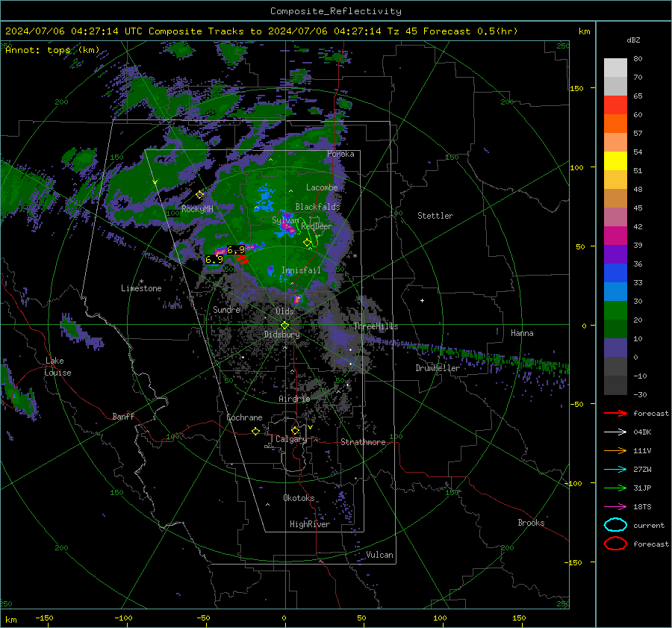Screen dimensions: 672x628
Task: Click the magenta 18TS arrow in legend
Action: point(615,507)
